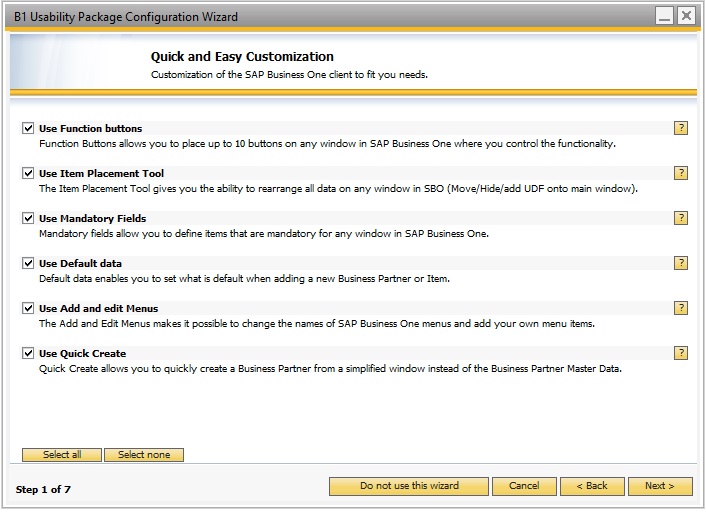
Task: Open help for Use Item Placement Tool
Action: [x=680, y=173]
